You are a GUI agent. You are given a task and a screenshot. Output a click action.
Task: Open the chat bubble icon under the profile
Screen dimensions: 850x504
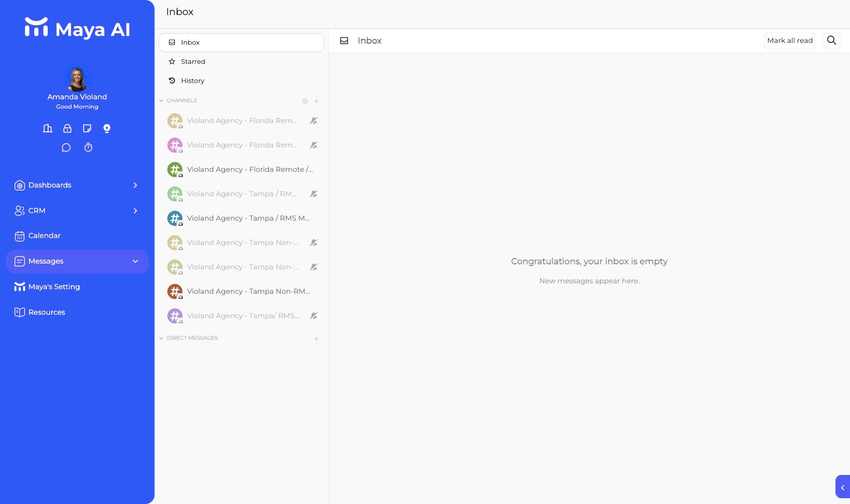coord(66,147)
